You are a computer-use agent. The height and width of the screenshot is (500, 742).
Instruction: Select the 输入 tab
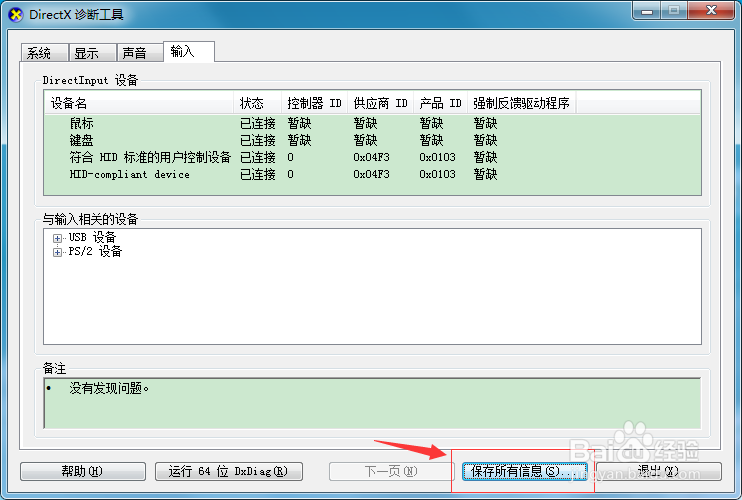189,51
